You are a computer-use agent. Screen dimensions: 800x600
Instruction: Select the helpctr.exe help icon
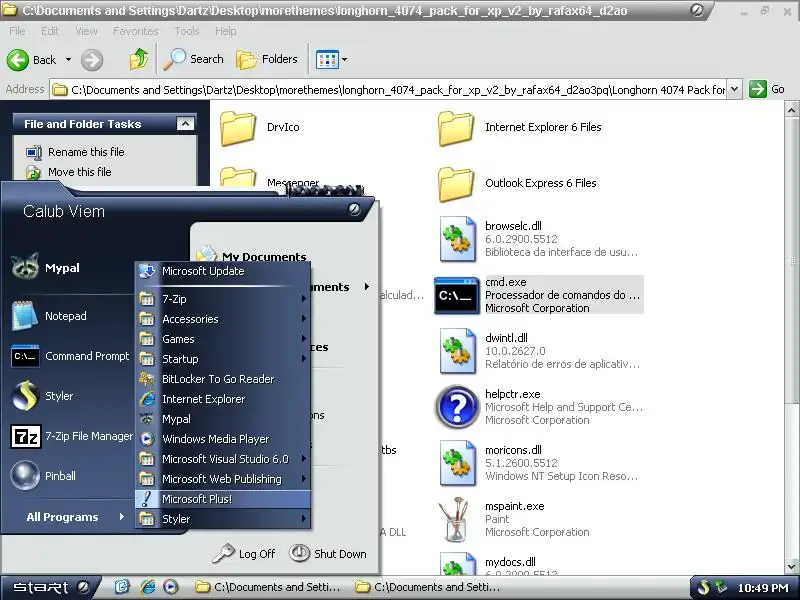tap(458, 407)
